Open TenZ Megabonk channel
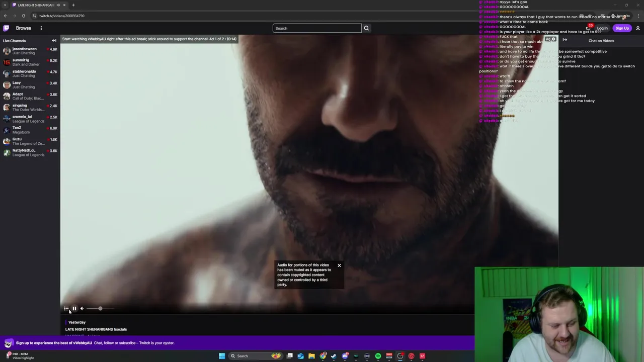644x362 pixels. tap(30, 130)
